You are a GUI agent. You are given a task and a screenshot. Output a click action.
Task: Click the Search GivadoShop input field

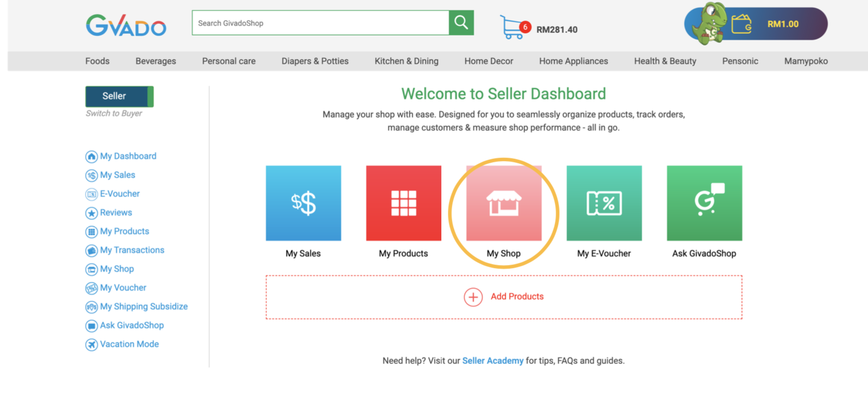point(321,23)
